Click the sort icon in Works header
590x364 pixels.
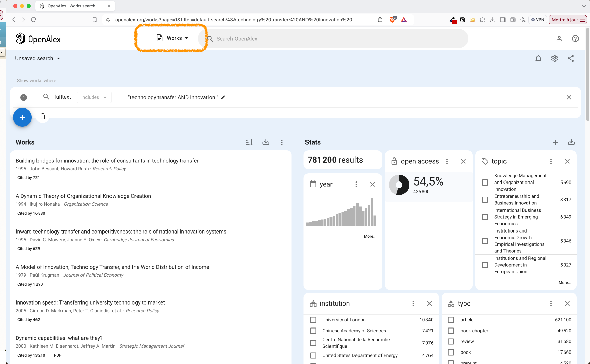(x=249, y=142)
